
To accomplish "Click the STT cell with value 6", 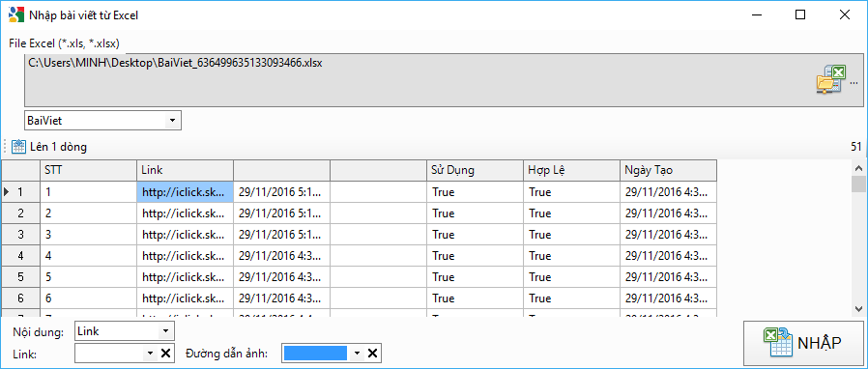I will pyautogui.click(x=89, y=298).
